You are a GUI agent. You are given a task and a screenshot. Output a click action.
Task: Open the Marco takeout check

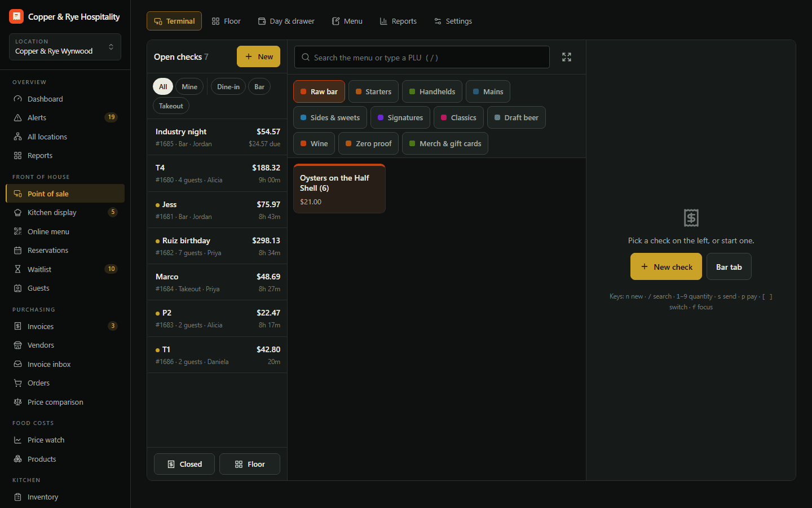point(217,282)
